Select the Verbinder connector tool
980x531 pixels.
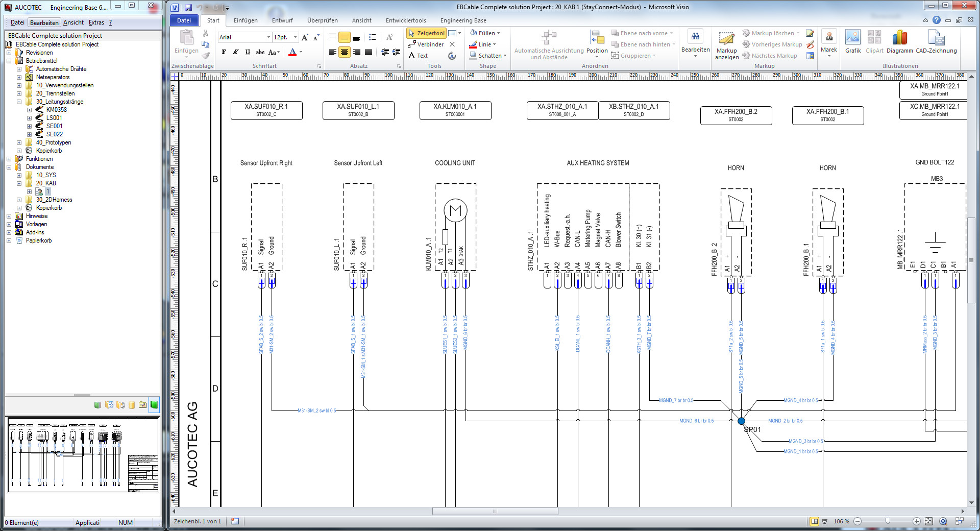click(426, 44)
